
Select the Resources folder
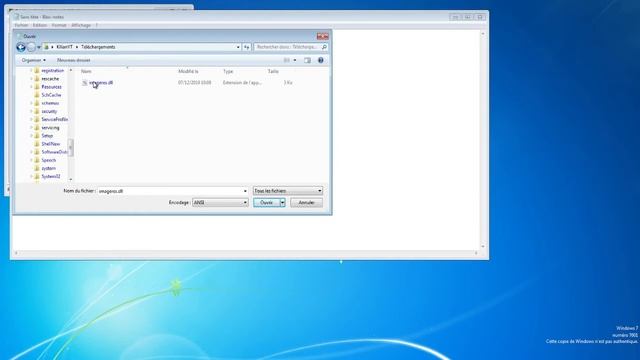pyautogui.click(x=51, y=87)
